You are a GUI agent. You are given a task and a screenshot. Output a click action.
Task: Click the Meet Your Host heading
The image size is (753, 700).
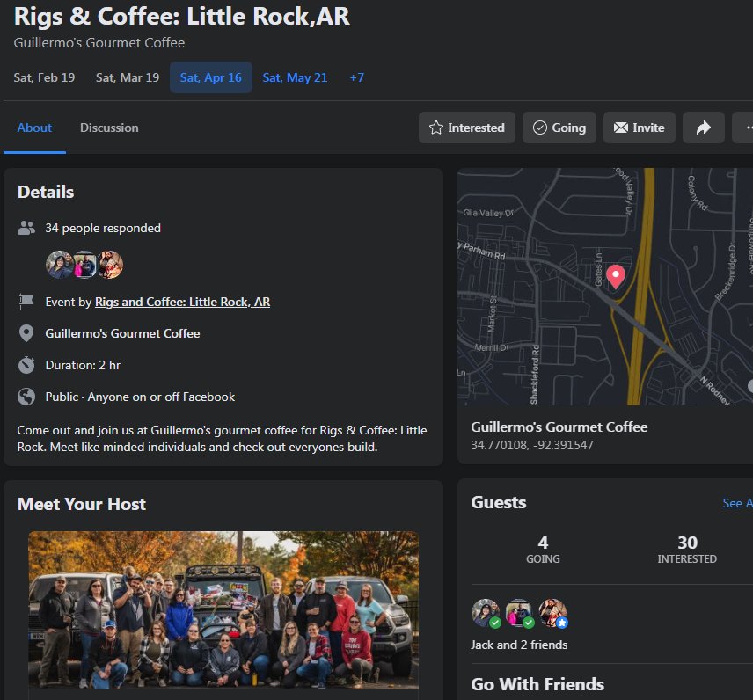pyautogui.click(x=82, y=504)
